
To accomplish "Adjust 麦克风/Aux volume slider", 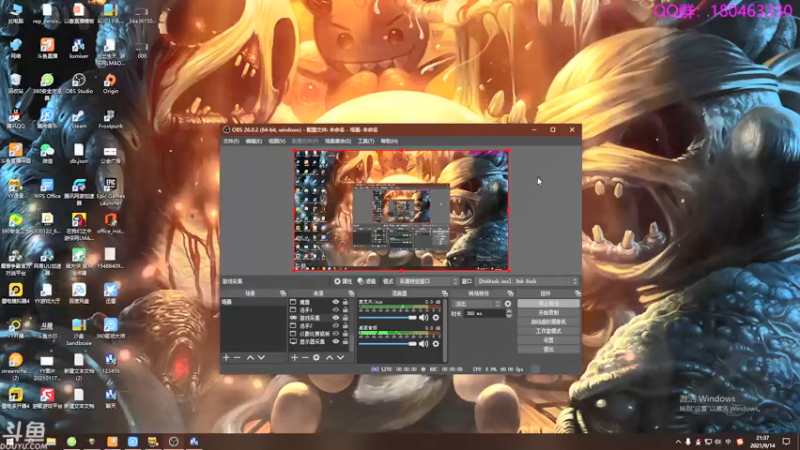I will pos(388,317).
